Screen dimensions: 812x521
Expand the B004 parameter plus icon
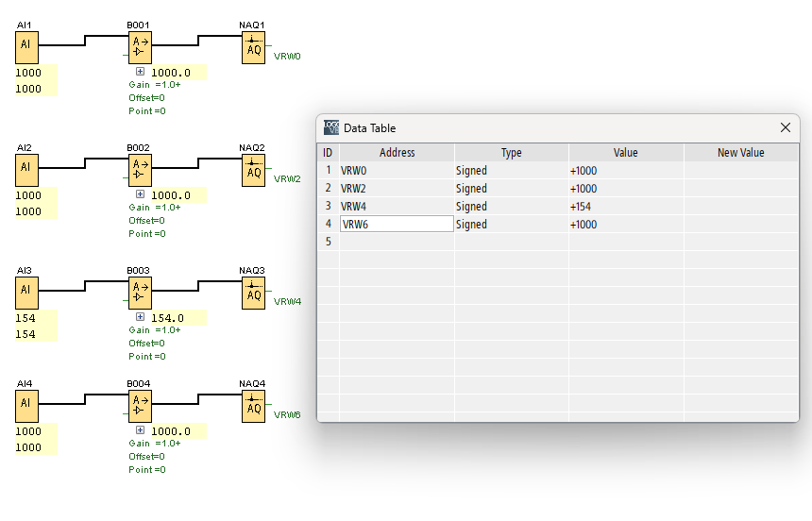point(140,430)
